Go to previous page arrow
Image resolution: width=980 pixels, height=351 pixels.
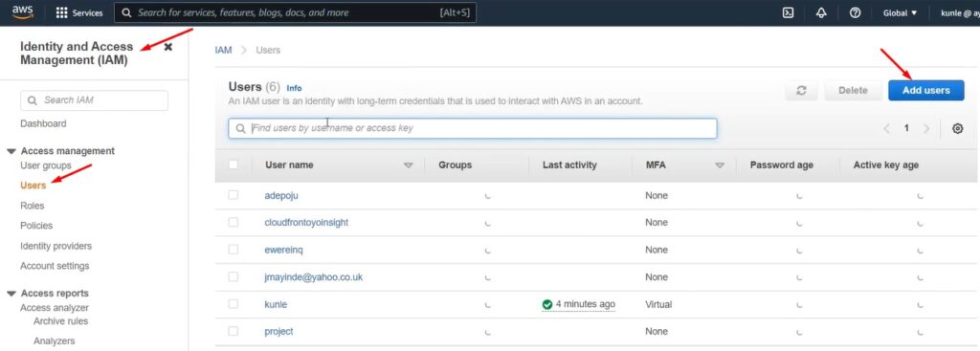[886, 128]
